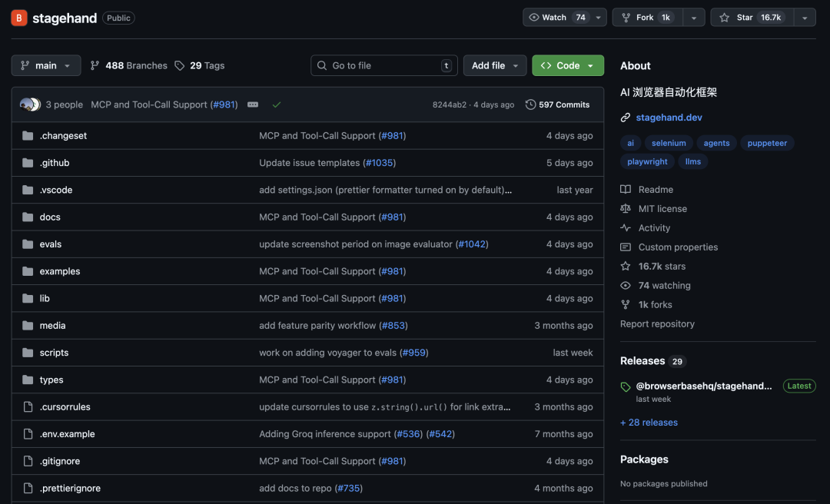
Task: Click the lib folder icon
Action: tap(28, 298)
